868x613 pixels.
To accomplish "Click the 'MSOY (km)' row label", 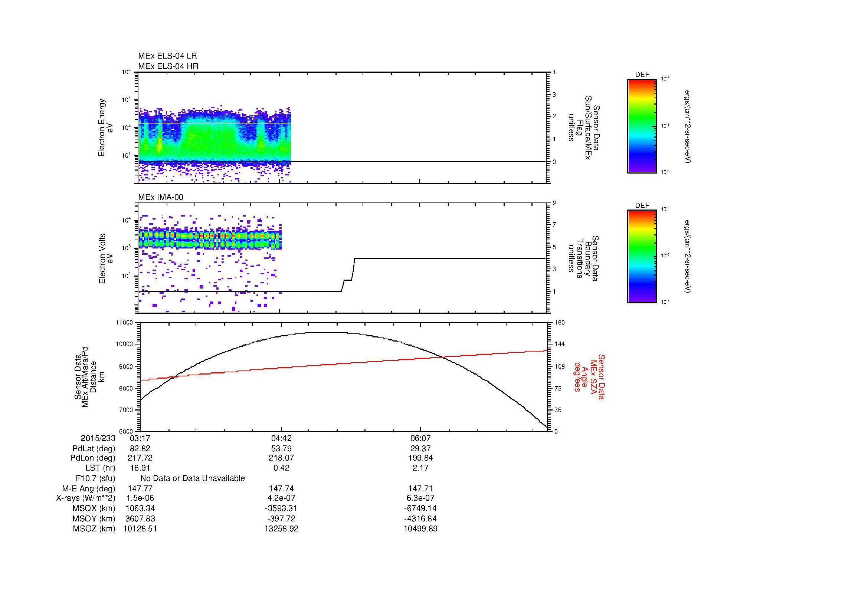I will point(94,519).
